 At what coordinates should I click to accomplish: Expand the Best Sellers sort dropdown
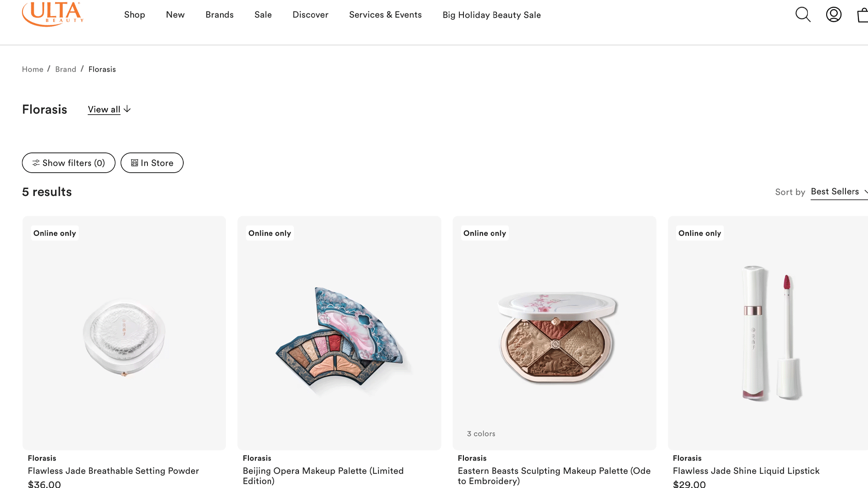(x=839, y=192)
